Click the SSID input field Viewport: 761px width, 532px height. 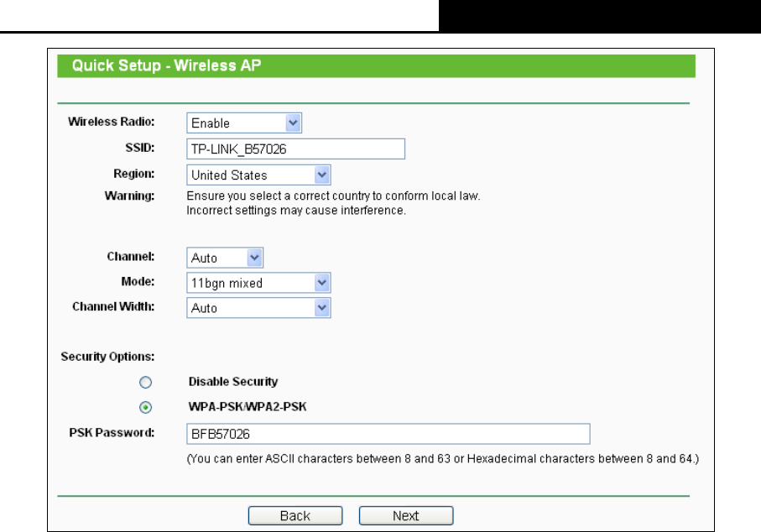pyautogui.click(x=295, y=149)
